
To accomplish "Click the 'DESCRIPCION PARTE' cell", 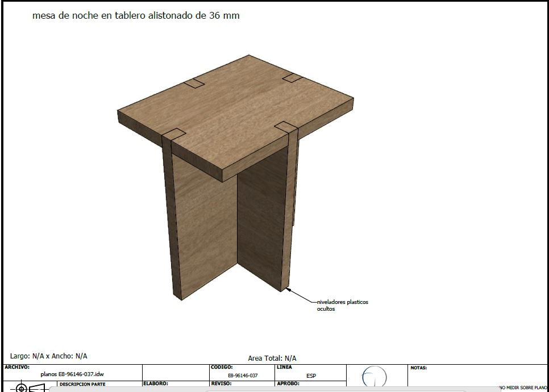I will (82, 385).
